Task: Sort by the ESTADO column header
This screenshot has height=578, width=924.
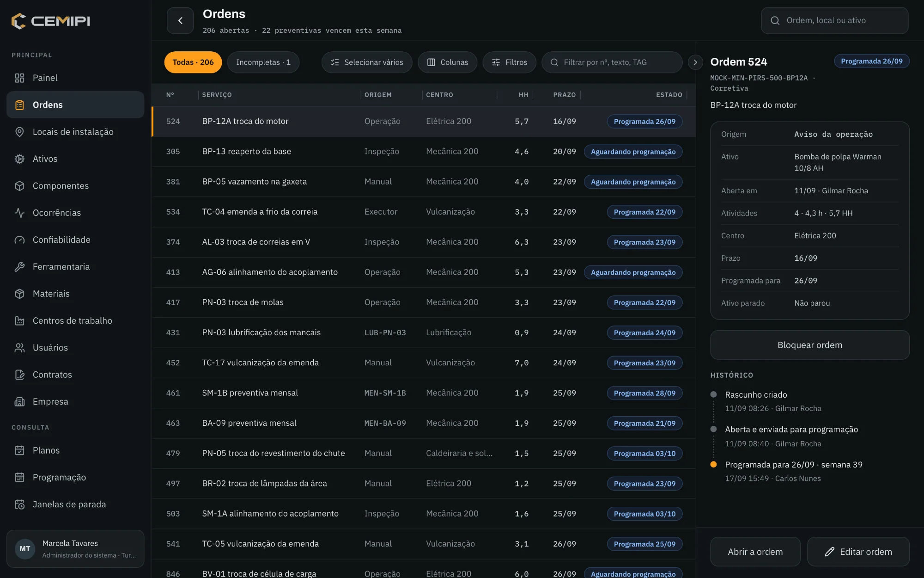Action: tap(669, 95)
